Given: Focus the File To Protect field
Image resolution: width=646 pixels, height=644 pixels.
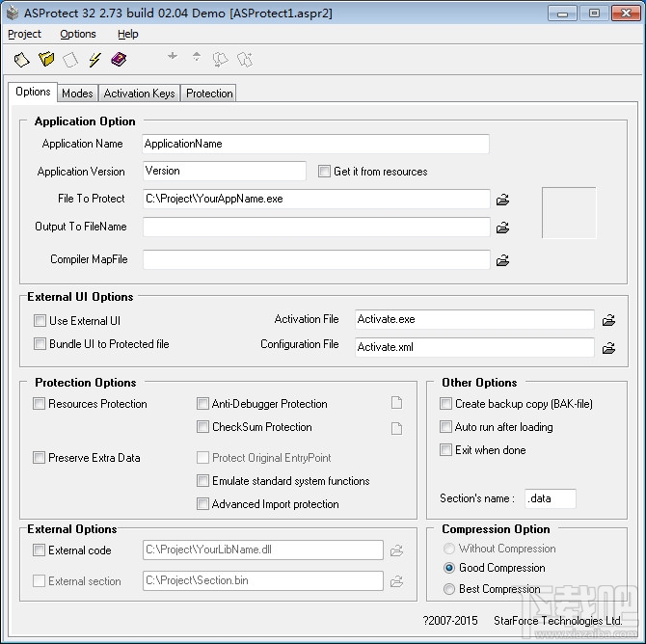Looking at the screenshot, I should click(316, 199).
